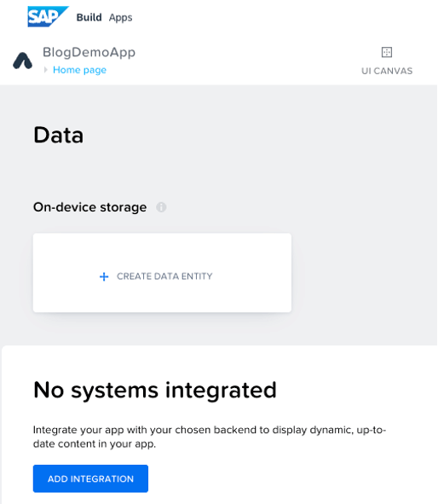Open the UI Canvas grid icon
The width and height of the screenshot is (438, 504).
pos(387,52)
